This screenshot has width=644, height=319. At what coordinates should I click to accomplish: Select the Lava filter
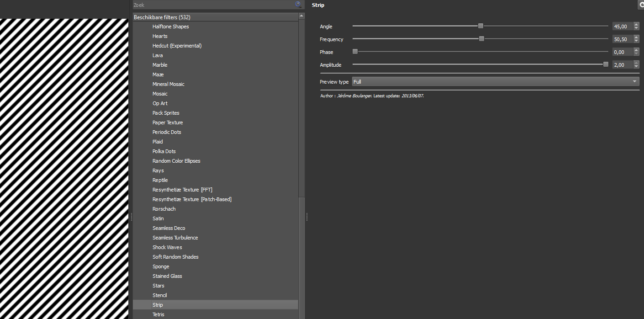click(158, 55)
